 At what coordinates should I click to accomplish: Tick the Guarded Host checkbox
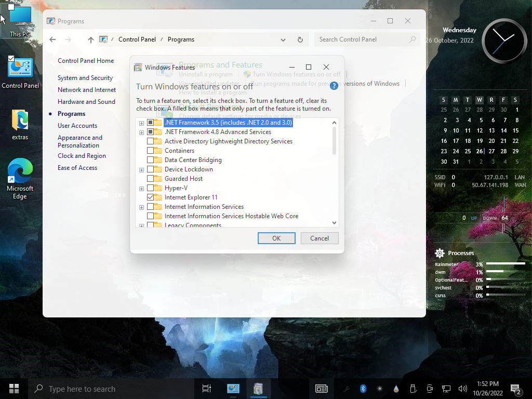151,179
